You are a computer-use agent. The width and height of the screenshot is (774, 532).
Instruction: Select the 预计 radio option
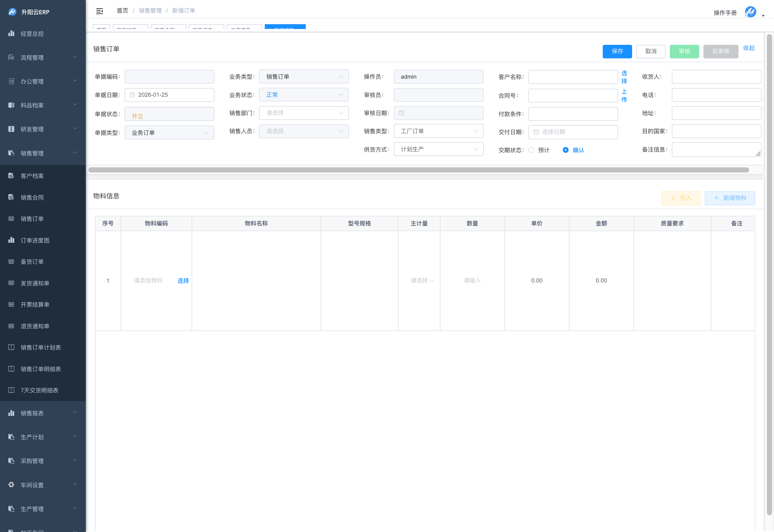pos(531,150)
